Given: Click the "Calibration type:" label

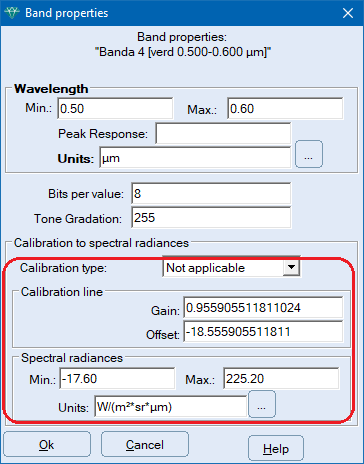Looking at the screenshot, I should click(63, 268).
